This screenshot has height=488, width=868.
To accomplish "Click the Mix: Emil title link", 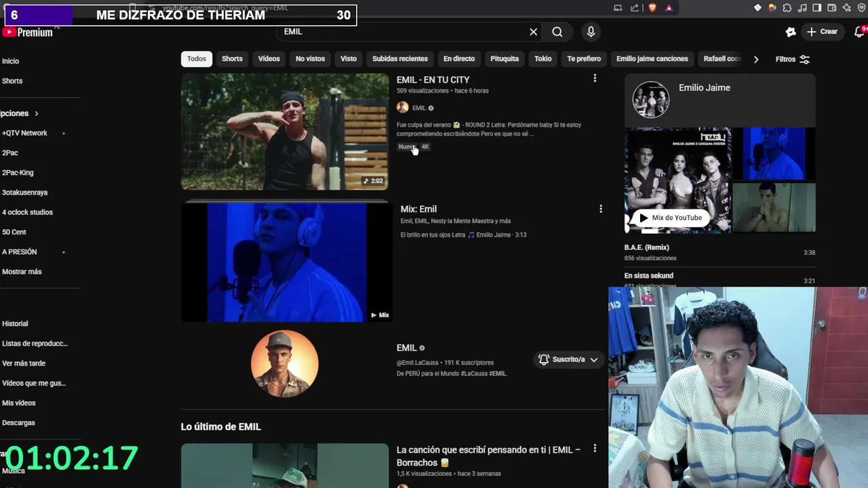I will (418, 209).
